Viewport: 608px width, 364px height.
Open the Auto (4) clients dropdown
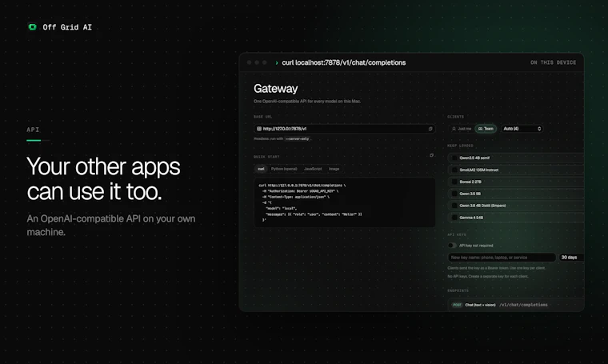click(522, 129)
